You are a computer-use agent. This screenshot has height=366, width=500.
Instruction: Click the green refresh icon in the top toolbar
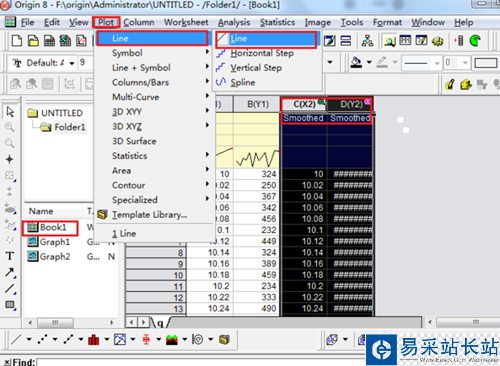click(x=475, y=41)
